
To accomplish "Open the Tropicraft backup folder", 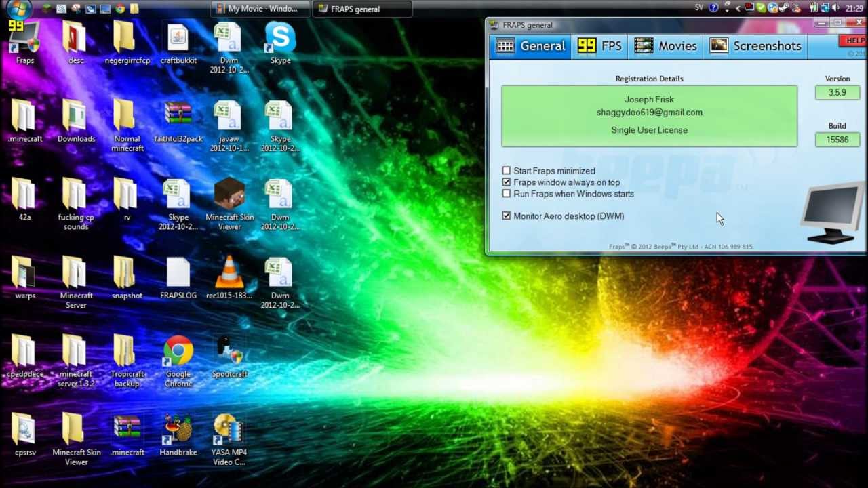I will [x=127, y=361].
